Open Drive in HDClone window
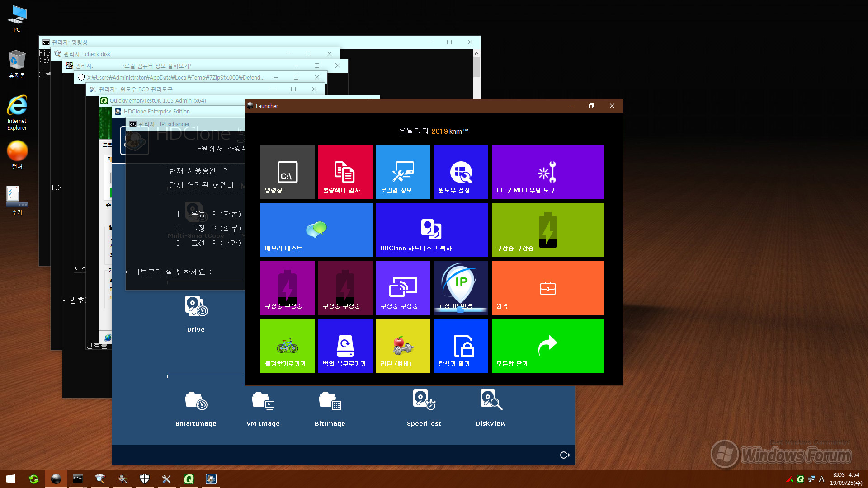This screenshot has width=868, height=488. pyautogui.click(x=196, y=314)
